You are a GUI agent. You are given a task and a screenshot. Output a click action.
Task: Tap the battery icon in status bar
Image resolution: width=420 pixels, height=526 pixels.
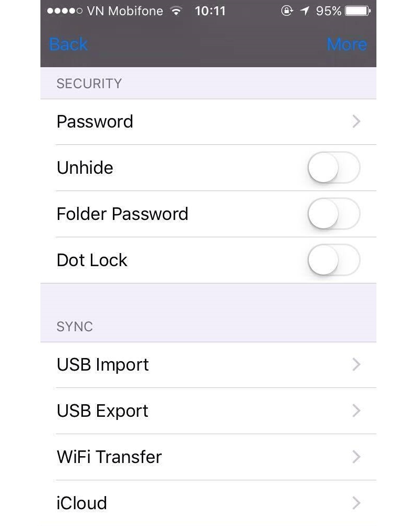(x=358, y=11)
